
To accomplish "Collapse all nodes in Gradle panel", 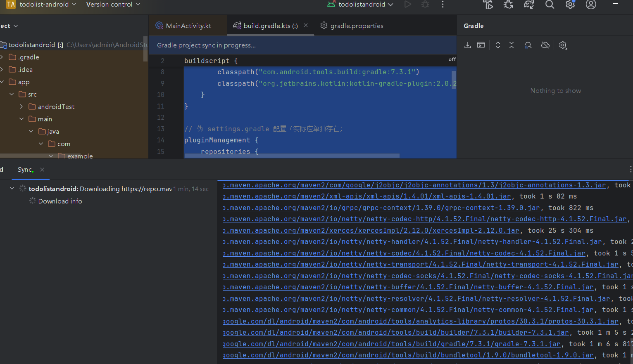I will (511, 45).
